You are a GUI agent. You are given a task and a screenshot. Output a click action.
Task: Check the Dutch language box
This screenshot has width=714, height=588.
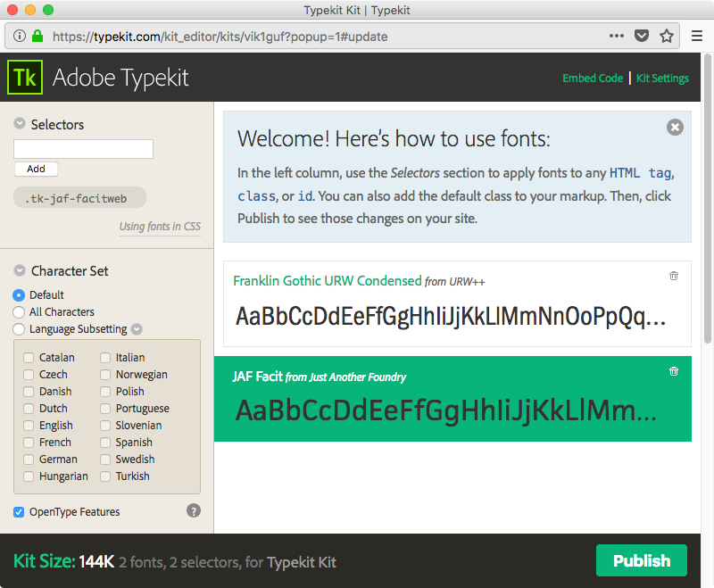[29, 409]
